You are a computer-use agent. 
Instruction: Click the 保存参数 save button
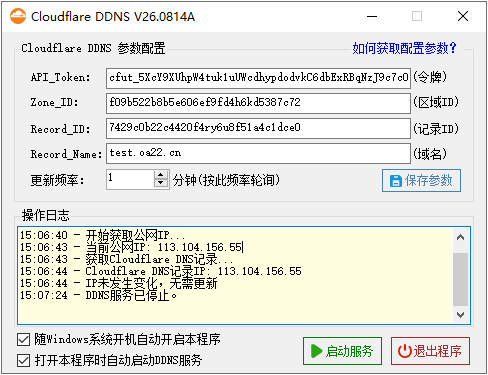(x=421, y=181)
